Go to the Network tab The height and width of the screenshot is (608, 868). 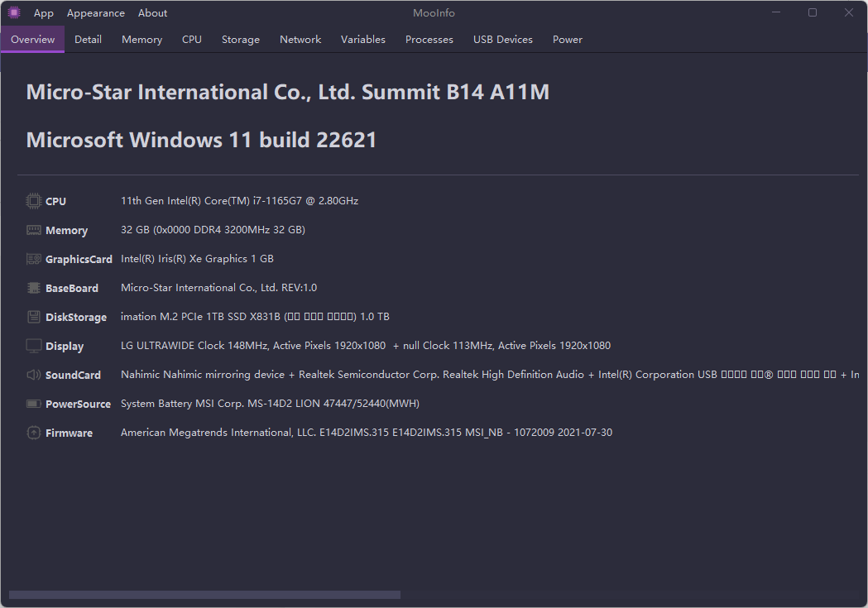[x=300, y=39]
